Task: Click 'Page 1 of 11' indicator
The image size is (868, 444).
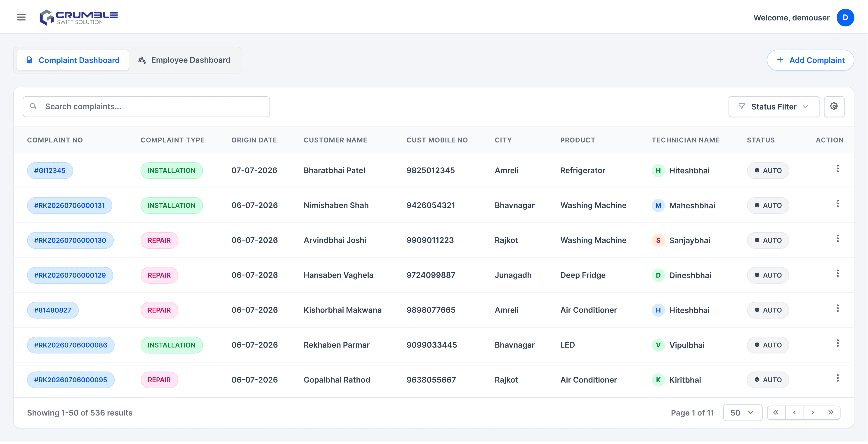Action: (x=692, y=413)
